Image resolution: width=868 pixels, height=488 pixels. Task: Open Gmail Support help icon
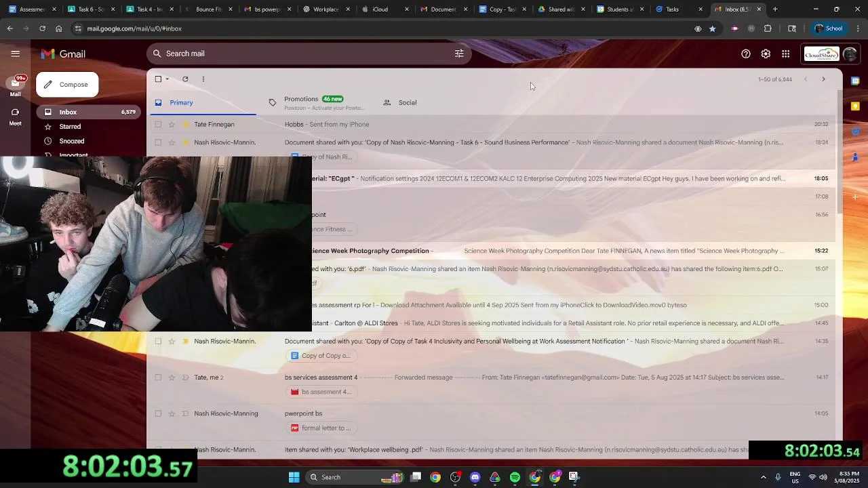coord(746,54)
